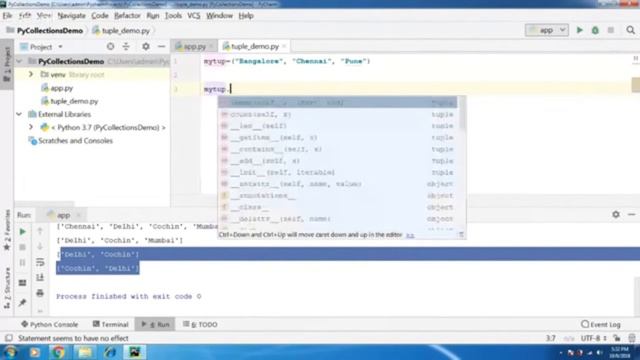
Task: Click the hint link after the tip text
Action: pos(410,235)
